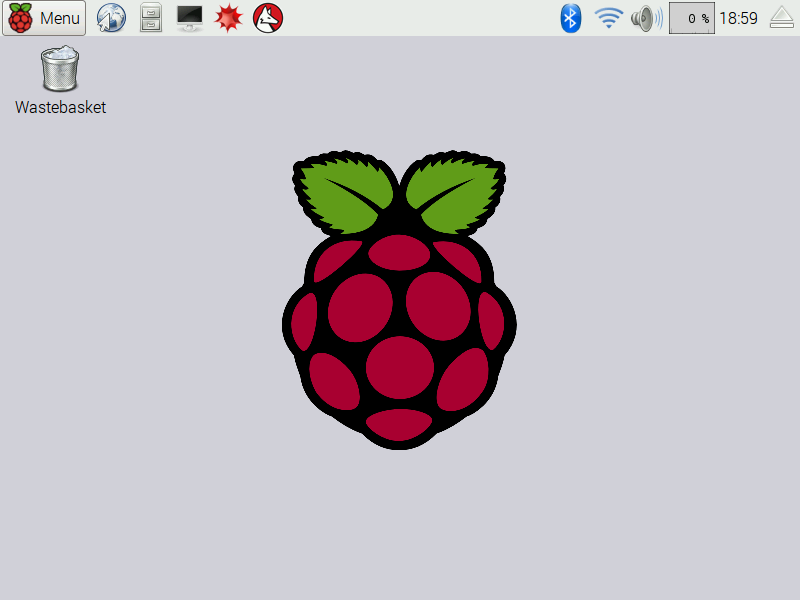Open the Bluetooth tray menu
Viewport: 800px width, 600px height.
[570, 18]
